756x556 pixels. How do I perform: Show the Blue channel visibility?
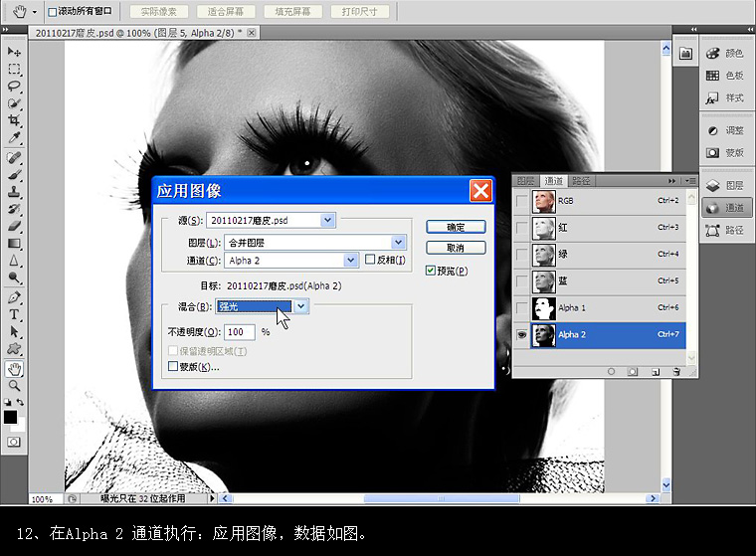point(521,280)
